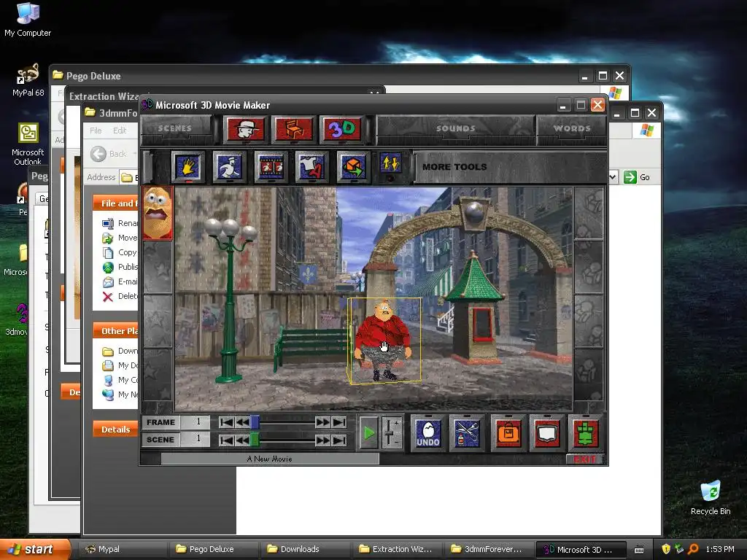This screenshot has width=747, height=560.
Task: Open the Props browser (red chair icon)
Action: point(294,129)
